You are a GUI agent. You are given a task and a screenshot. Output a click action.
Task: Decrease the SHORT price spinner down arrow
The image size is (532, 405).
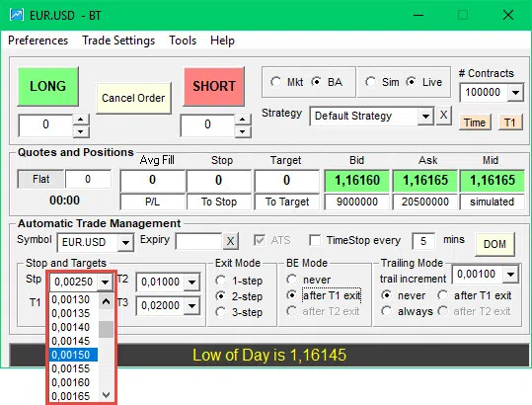click(242, 131)
